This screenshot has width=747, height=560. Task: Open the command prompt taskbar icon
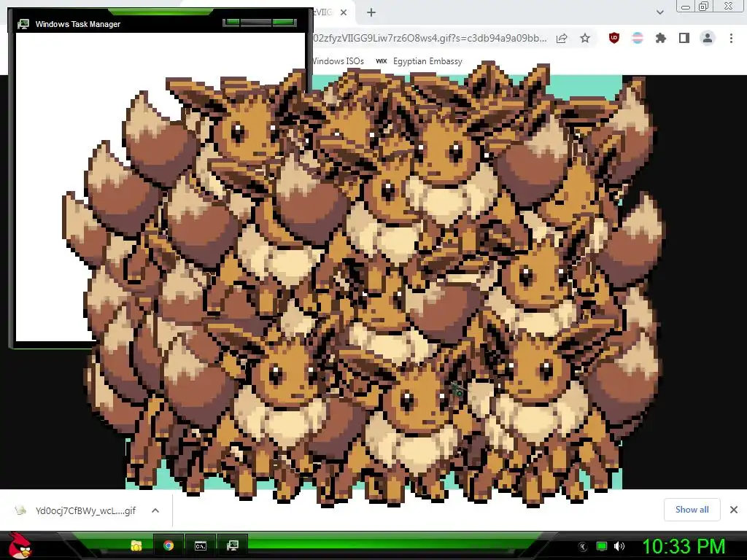point(201,545)
